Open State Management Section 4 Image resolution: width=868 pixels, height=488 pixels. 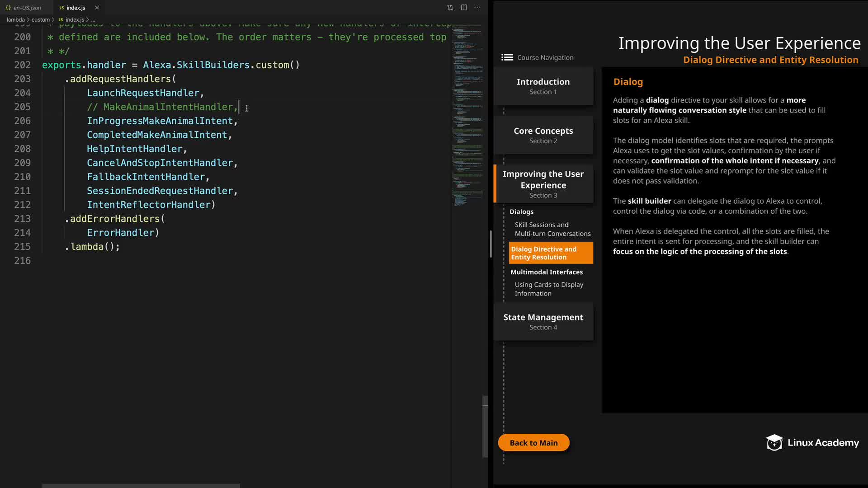[x=543, y=321]
